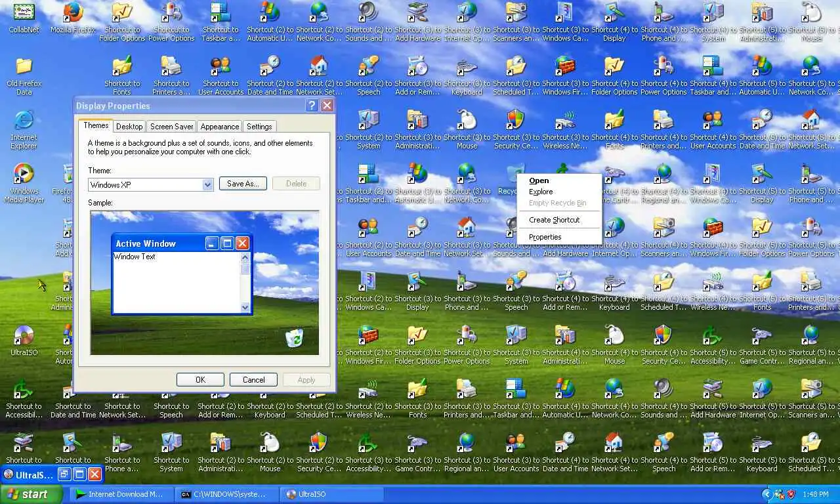This screenshot has width=840, height=504.
Task: Switch to UltraISO taskbar button
Action: [x=331, y=494]
